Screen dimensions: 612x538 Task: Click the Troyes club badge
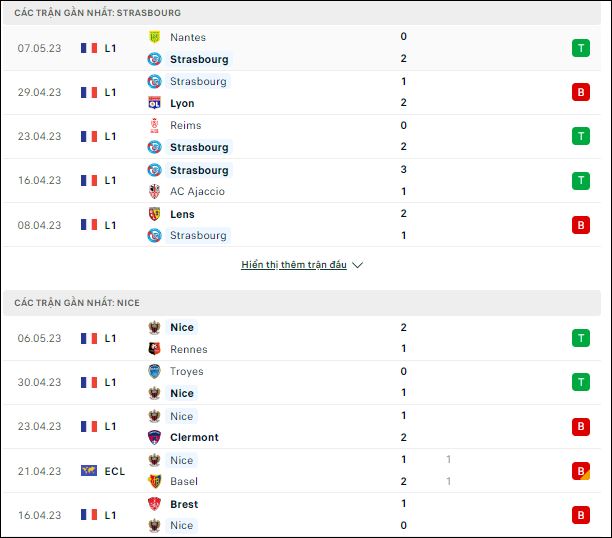point(155,371)
